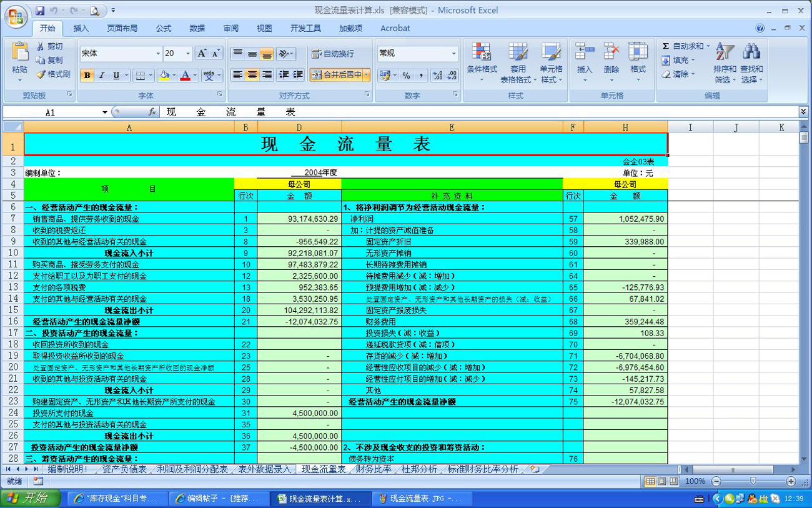Align text left
The image size is (812, 508).
pos(237,75)
